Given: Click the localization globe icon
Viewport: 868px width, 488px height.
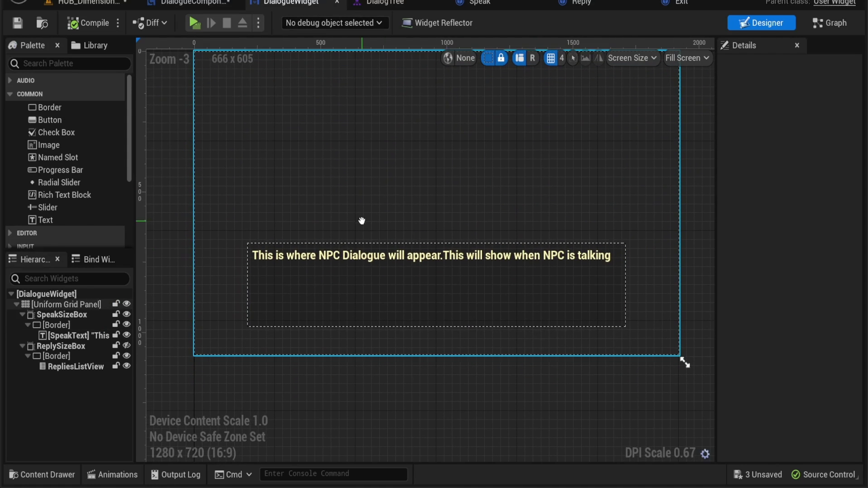Looking at the screenshot, I should point(448,58).
